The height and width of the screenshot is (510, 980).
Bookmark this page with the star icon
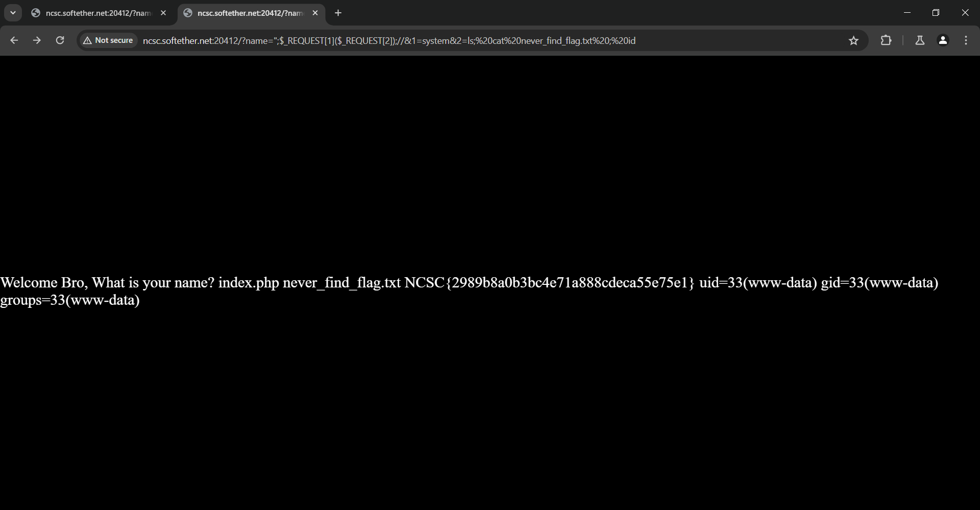pos(853,40)
